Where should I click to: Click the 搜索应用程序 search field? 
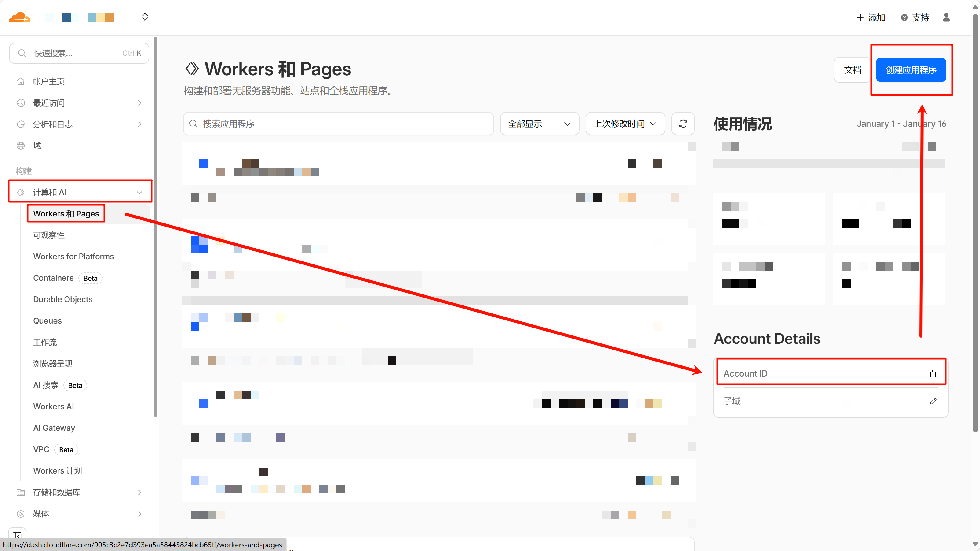point(338,124)
